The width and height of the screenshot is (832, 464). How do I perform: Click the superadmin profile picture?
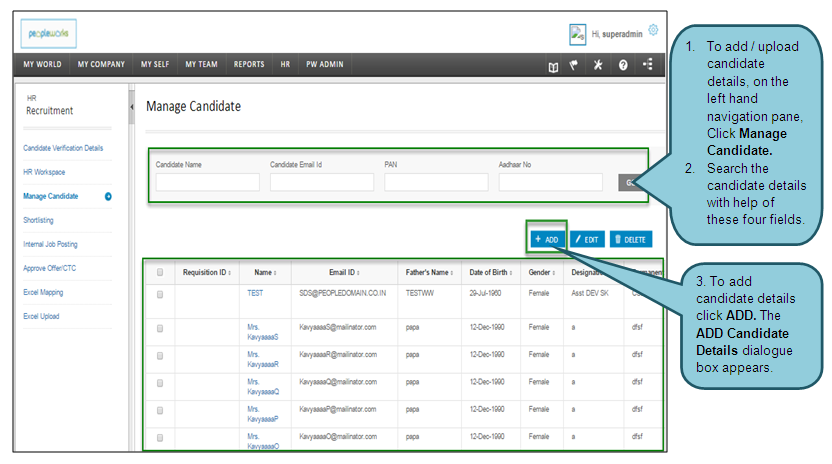coord(577,35)
